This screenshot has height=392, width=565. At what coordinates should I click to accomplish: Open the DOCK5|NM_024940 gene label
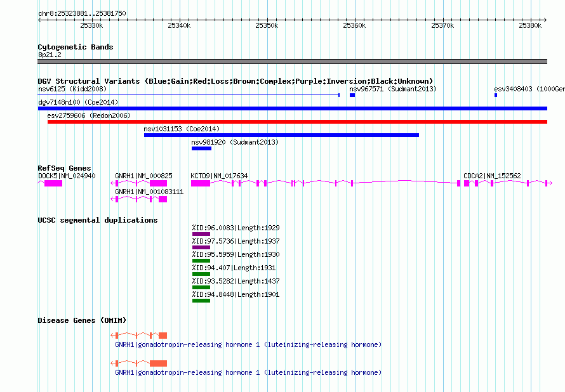(x=67, y=176)
